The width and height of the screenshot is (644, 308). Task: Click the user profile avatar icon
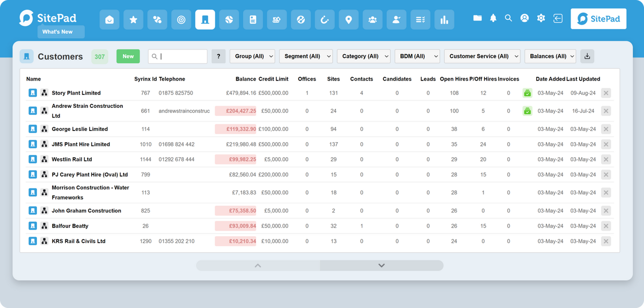pos(524,18)
